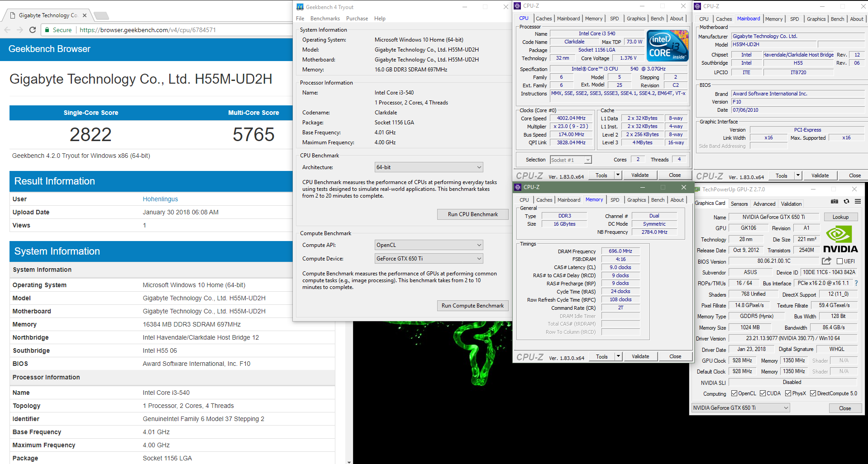The width and height of the screenshot is (868, 464).
Task: Click the DRAM Frequency 696.0 MHz value
Action: pyautogui.click(x=620, y=251)
